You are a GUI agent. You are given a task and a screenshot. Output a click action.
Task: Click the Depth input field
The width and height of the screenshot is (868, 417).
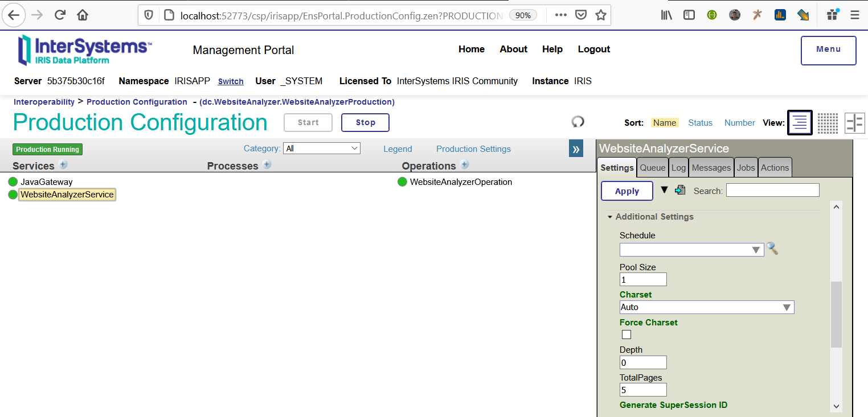(643, 362)
